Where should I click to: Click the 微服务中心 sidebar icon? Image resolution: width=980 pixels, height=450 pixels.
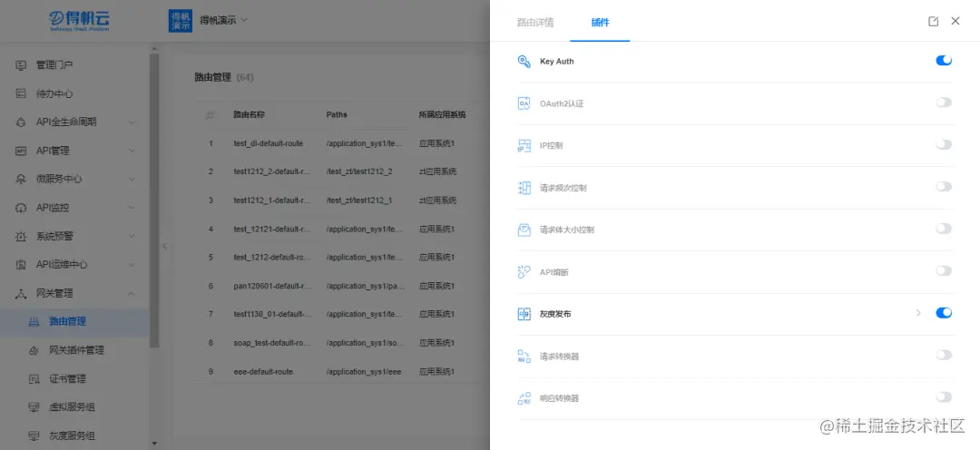(x=21, y=179)
